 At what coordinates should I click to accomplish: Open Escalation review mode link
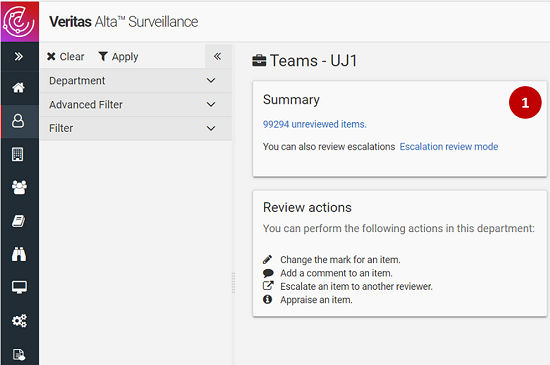click(x=449, y=147)
